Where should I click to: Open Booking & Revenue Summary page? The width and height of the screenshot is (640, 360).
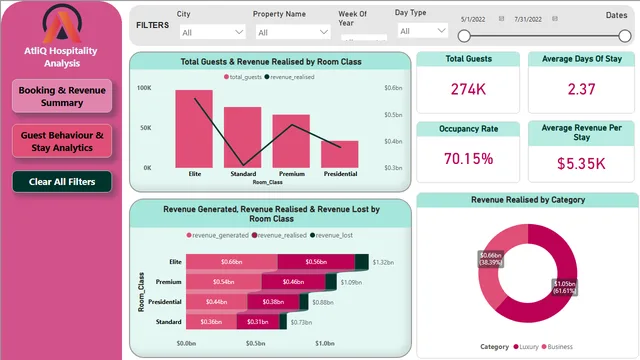[62, 96]
